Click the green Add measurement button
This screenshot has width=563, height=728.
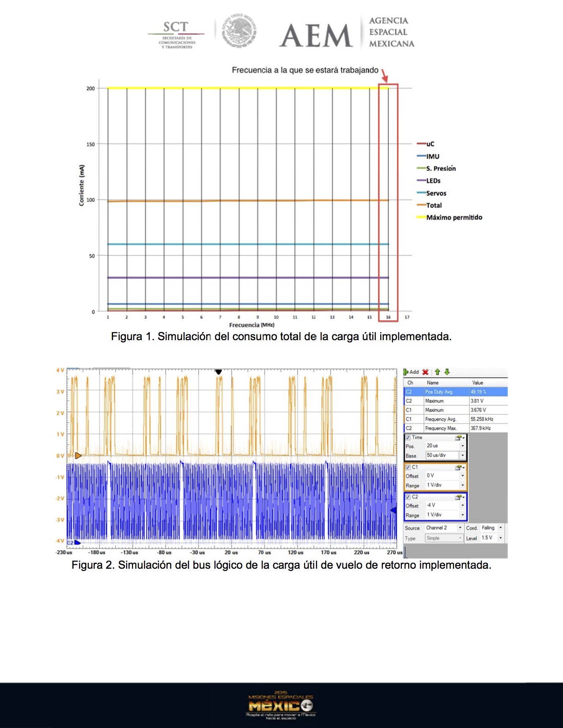click(x=411, y=372)
